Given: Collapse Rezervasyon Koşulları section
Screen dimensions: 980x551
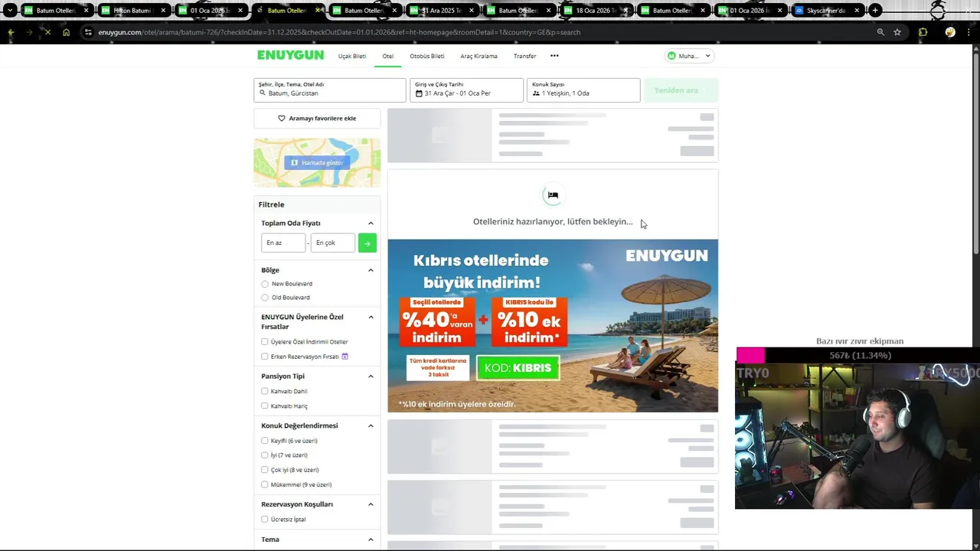Looking at the screenshot, I should 371,504.
